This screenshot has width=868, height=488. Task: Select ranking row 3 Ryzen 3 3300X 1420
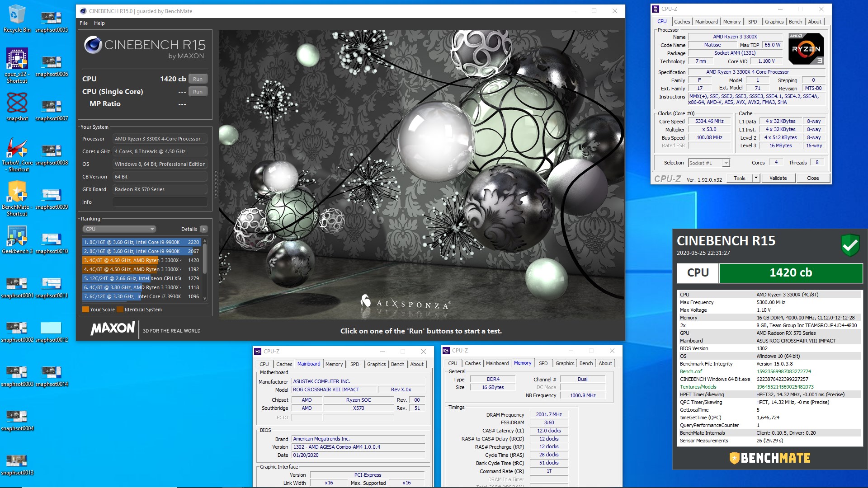[x=142, y=260]
